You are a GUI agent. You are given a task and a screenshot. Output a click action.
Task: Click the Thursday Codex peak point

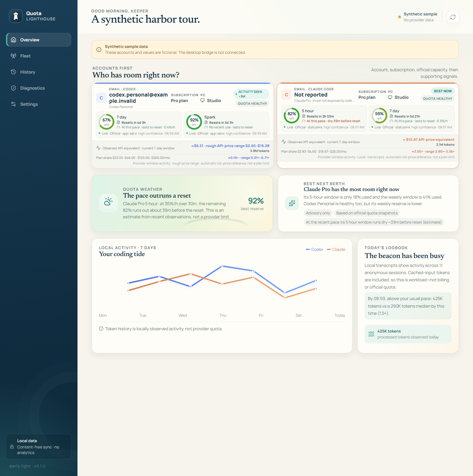click(x=222, y=266)
